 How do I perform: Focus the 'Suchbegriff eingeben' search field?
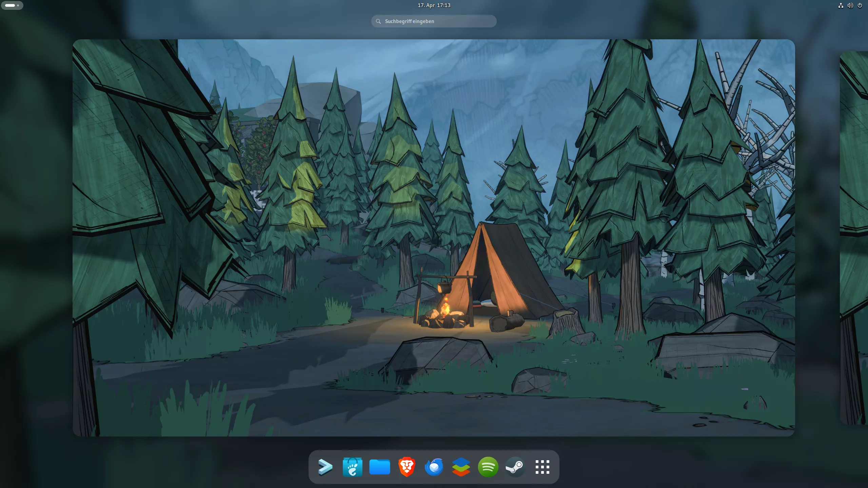434,21
